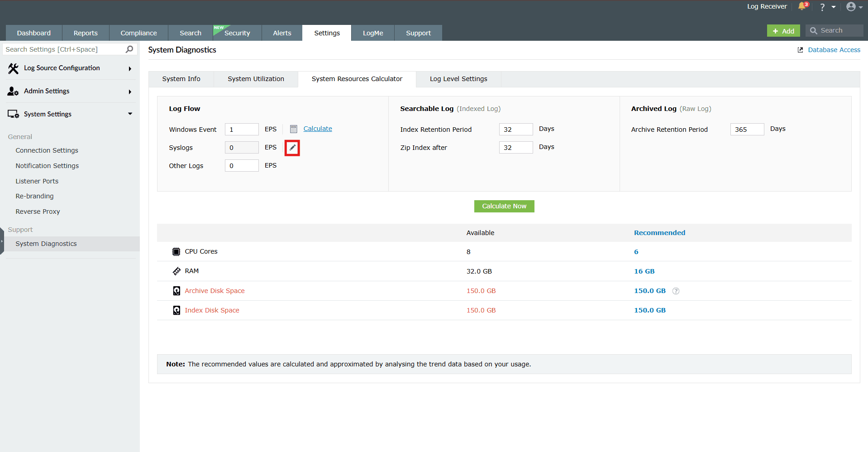Collapse the left sidebar handle
Viewport: 868px width, 452px height.
coord(2,241)
